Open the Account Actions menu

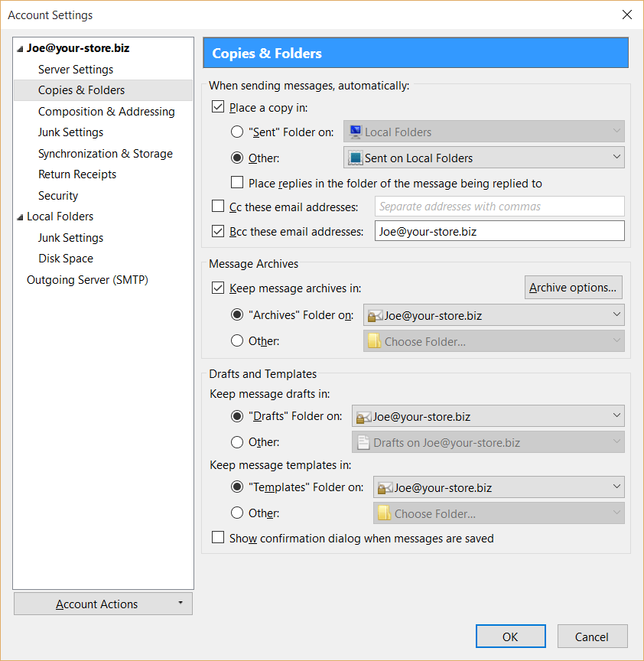(102, 604)
